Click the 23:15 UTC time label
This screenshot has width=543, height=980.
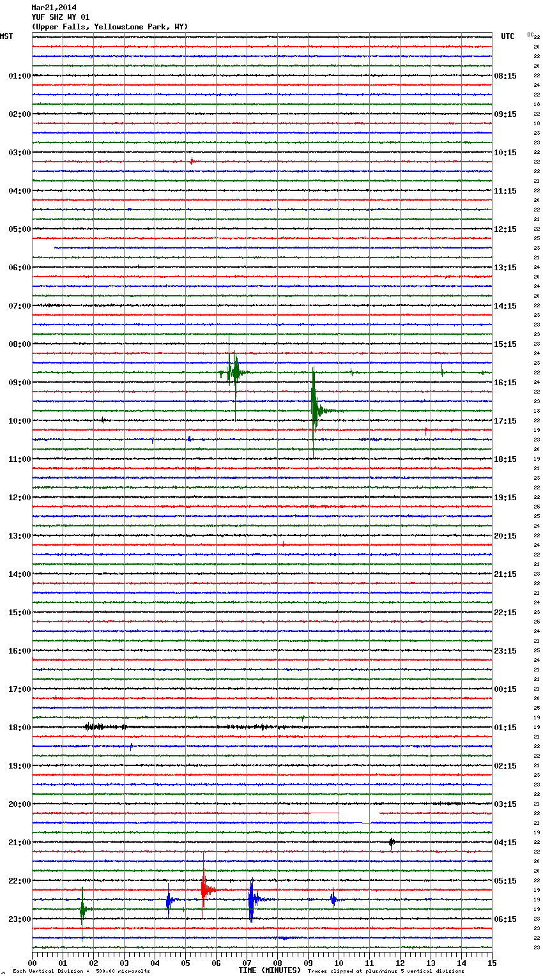coord(505,651)
